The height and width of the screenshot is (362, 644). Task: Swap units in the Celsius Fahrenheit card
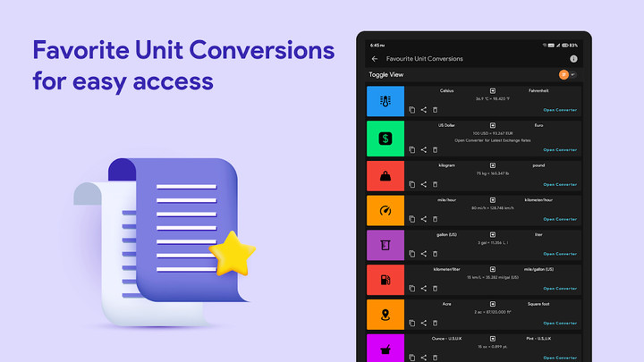point(492,90)
